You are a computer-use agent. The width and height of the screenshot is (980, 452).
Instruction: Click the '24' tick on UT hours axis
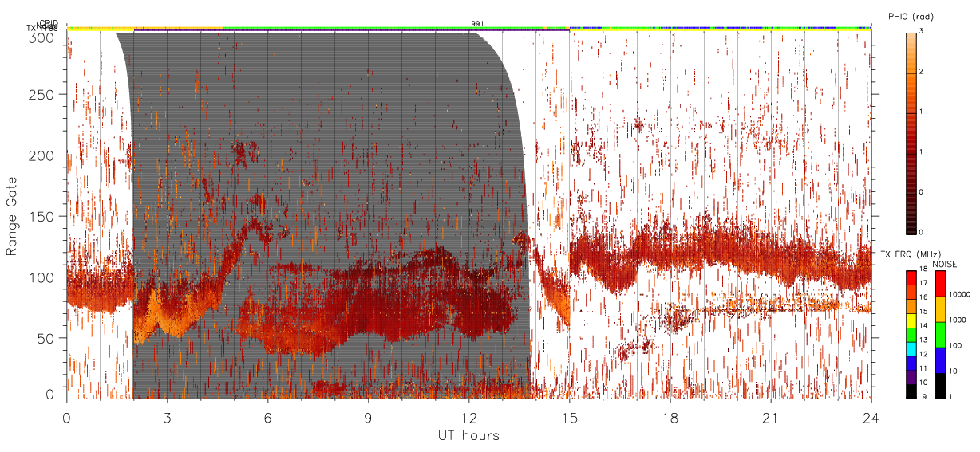[871, 418]
